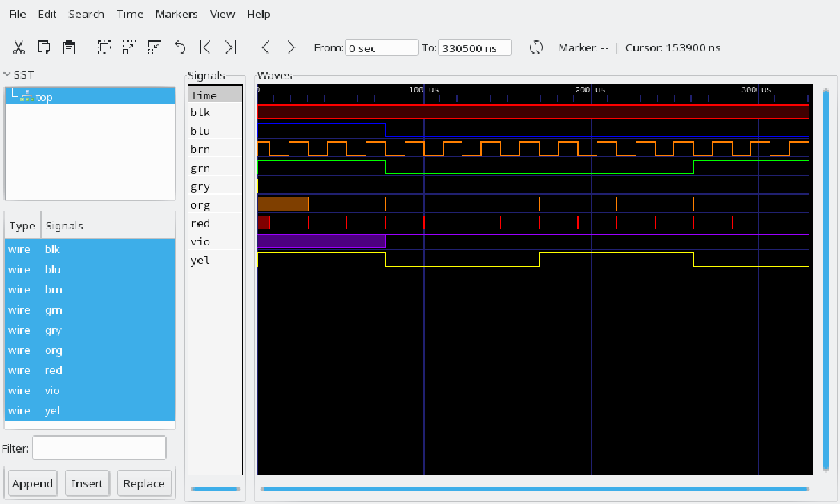
Task: Click the Paste traces clipboard icon
Action: (x=69, y=47)
